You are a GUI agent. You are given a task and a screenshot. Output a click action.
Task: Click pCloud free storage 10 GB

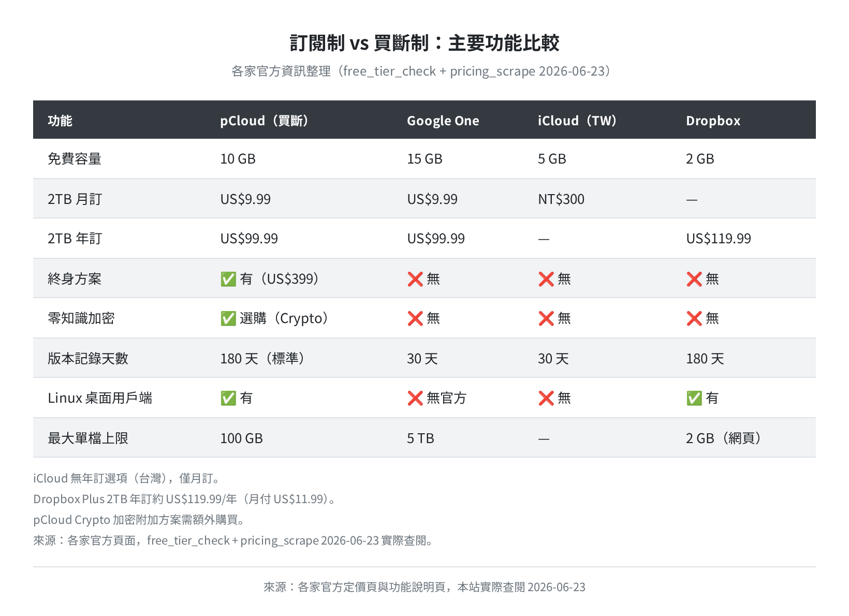click(238, 159)
